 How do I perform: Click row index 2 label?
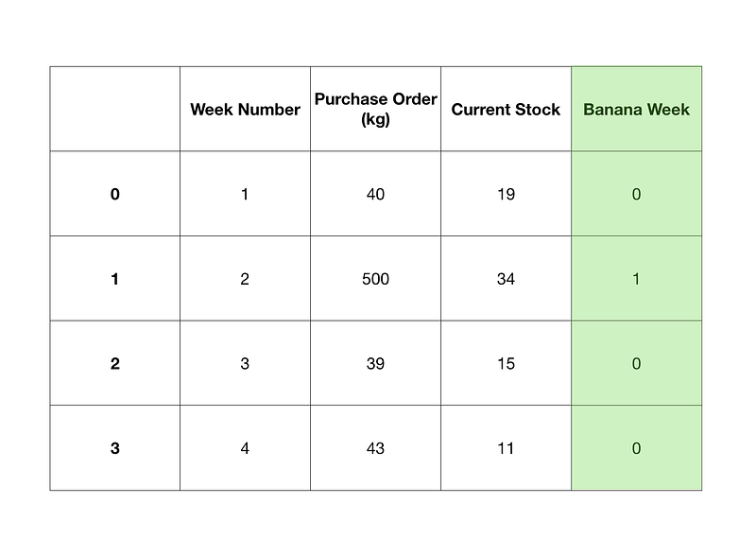(x=115, y=363)
